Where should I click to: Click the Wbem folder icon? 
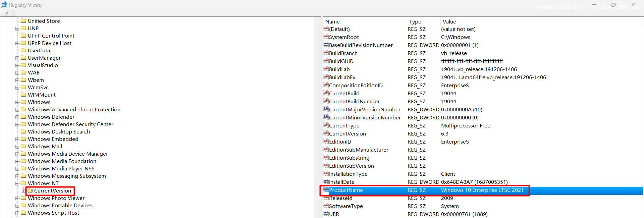click(23, 80)
